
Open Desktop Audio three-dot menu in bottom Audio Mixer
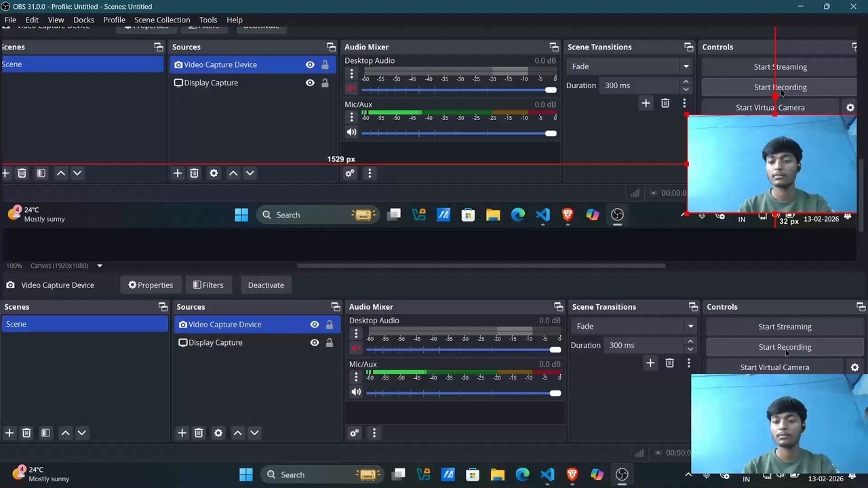(356, 333)
